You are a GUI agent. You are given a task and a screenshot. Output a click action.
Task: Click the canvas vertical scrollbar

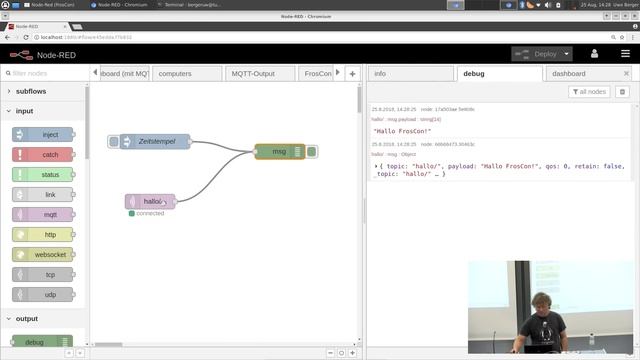pos(359,100)
